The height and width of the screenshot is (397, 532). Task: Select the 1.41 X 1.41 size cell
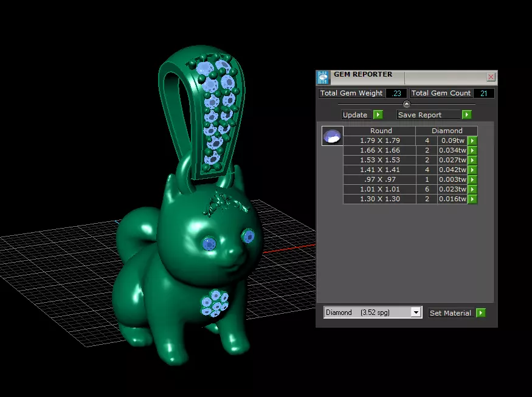tap(379, 170)
